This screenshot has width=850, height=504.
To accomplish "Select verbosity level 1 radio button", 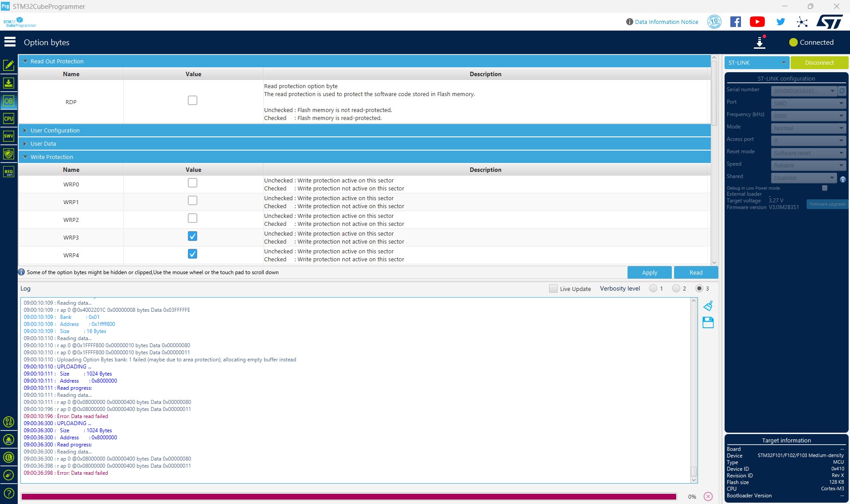I will pos(653,289).
